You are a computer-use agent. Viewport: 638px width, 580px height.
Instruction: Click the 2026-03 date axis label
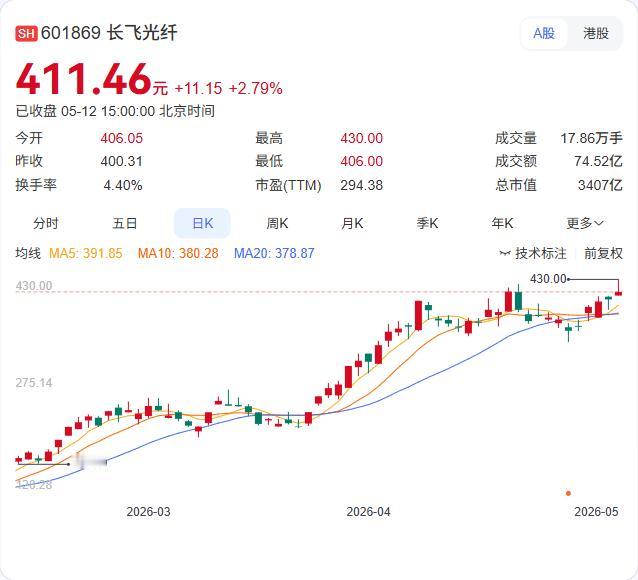click(149, 512)
